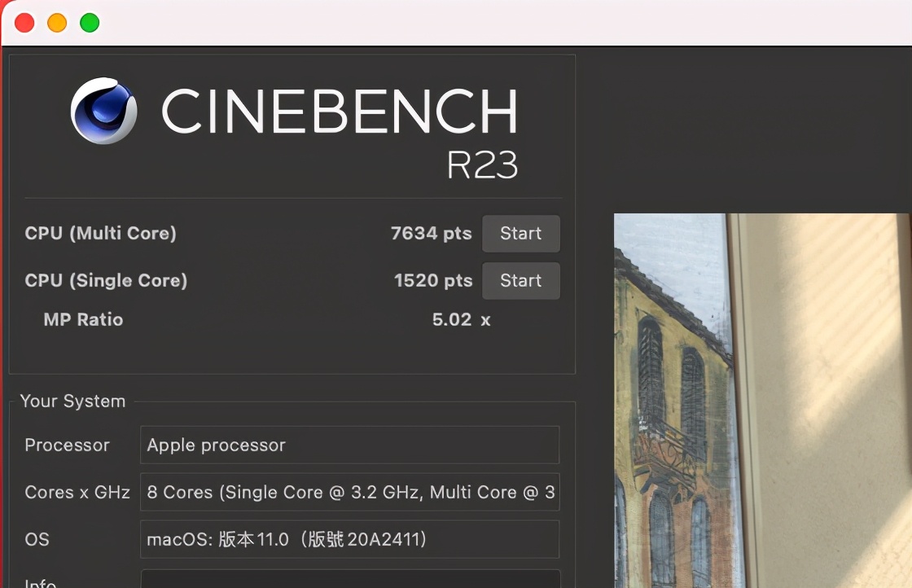Click the 1520 pts single core score

432,281
